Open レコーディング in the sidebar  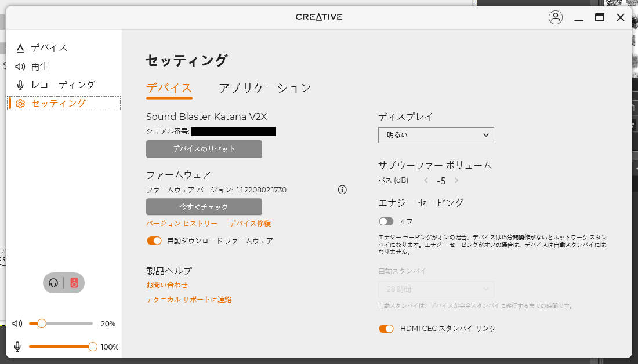pyautogui.click(x=63, y=85)
